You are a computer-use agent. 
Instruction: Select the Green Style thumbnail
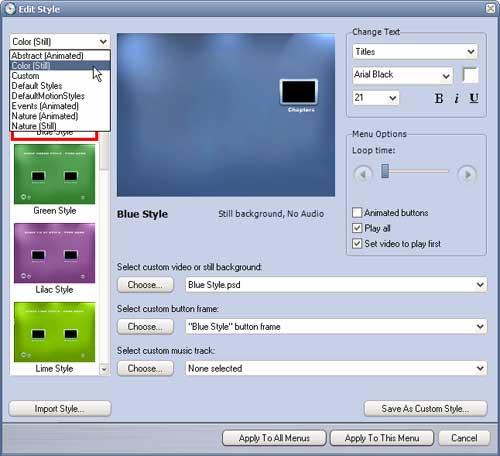[54, 174]
